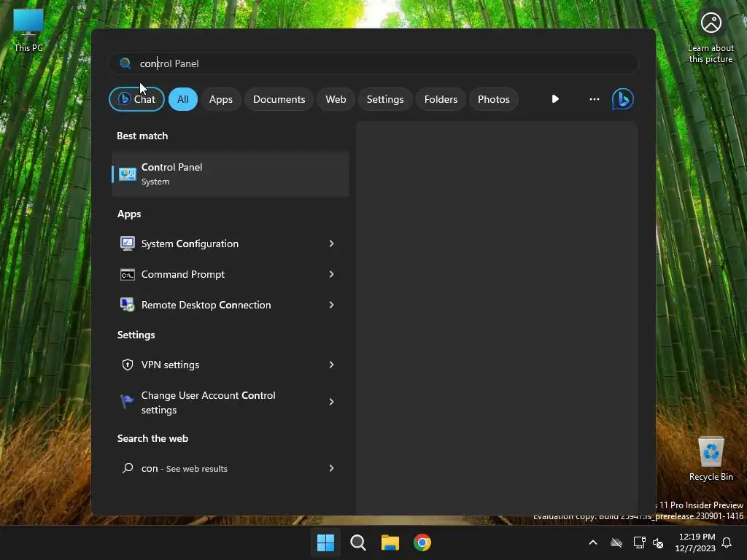Click the magnifier icon in search box
The width and height of the screenshot is (747, 560).
(125, 63)
